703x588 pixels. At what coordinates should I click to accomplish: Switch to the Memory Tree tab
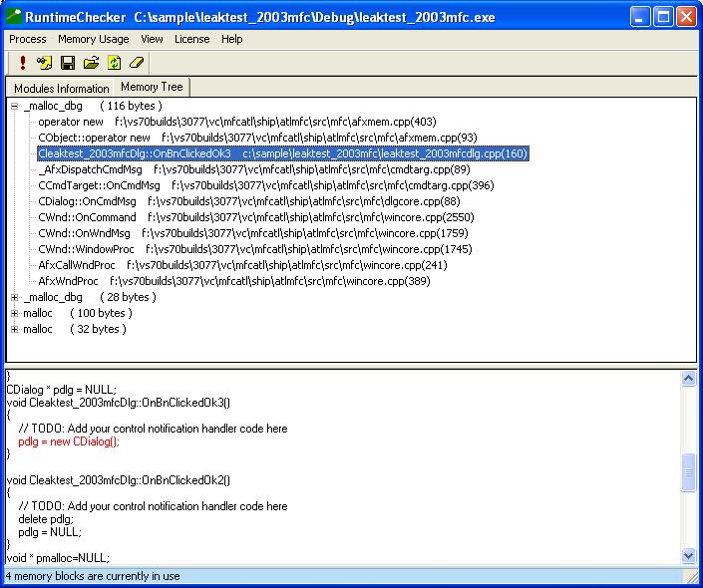click(152, 87)
